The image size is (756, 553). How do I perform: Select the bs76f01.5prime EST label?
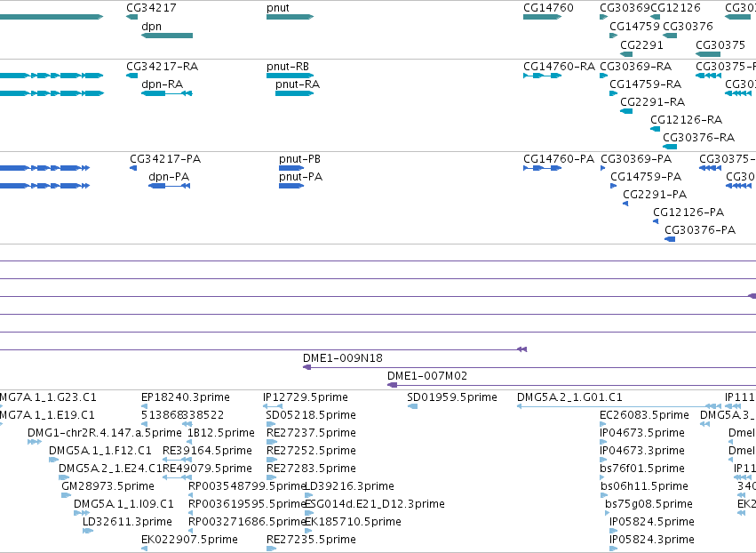pos(642,469)
